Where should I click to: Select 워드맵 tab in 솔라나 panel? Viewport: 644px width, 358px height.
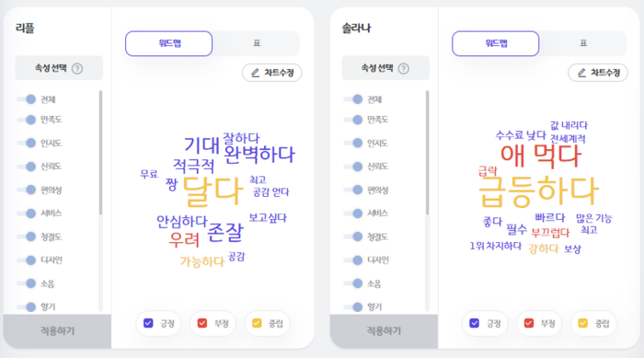[495, 43]
